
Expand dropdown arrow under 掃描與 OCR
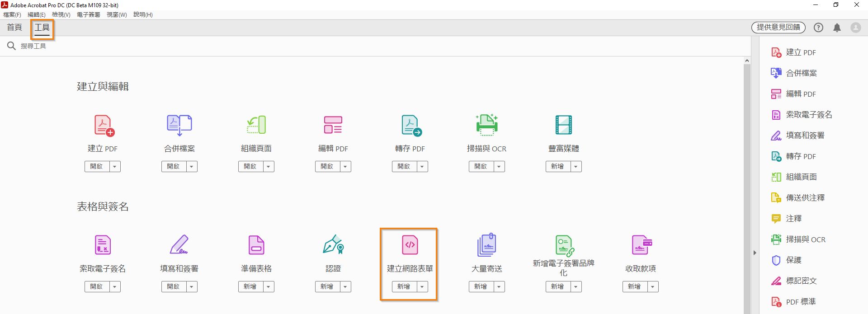(x=499, y=167)
